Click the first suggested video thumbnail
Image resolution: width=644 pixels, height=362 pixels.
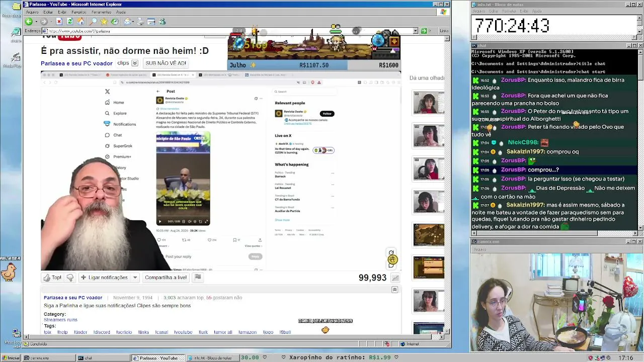point(429,104)
